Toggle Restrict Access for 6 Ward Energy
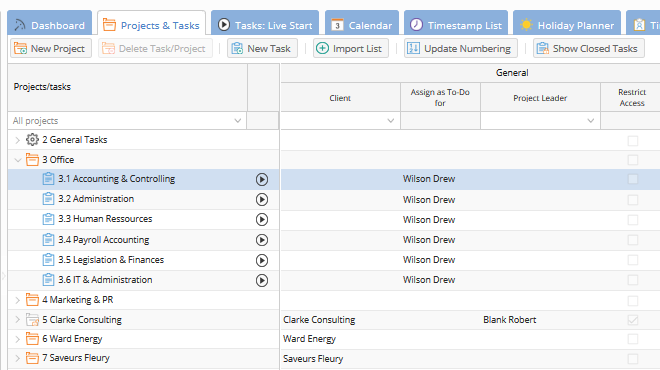660x370 pixels. [633, 339]
